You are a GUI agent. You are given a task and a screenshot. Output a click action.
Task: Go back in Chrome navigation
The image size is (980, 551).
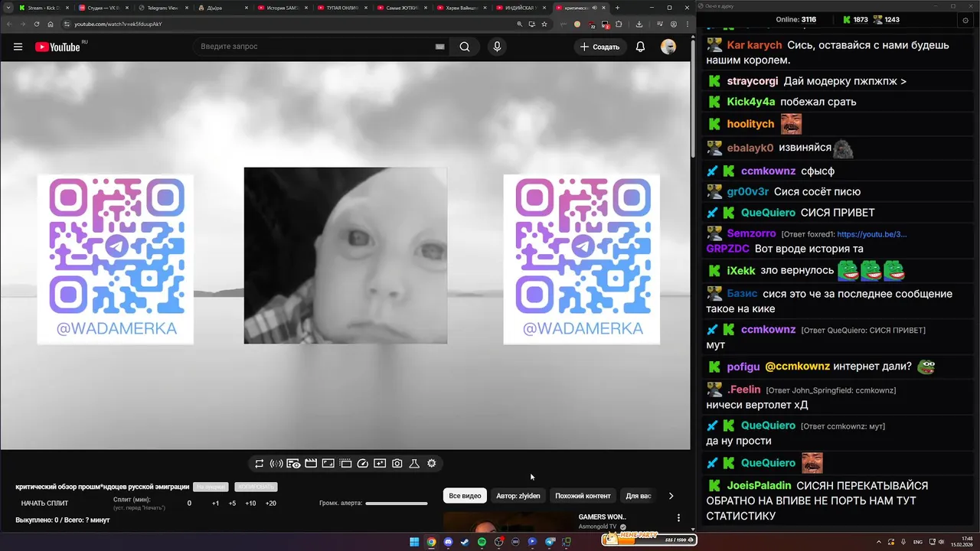pyautogui.click(x=9, y=24)
